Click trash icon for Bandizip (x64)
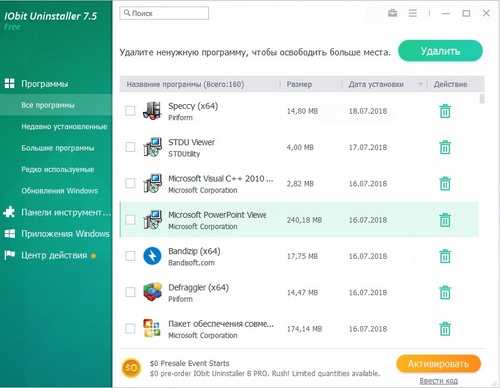Screen dimensions: 500x388 445,256
